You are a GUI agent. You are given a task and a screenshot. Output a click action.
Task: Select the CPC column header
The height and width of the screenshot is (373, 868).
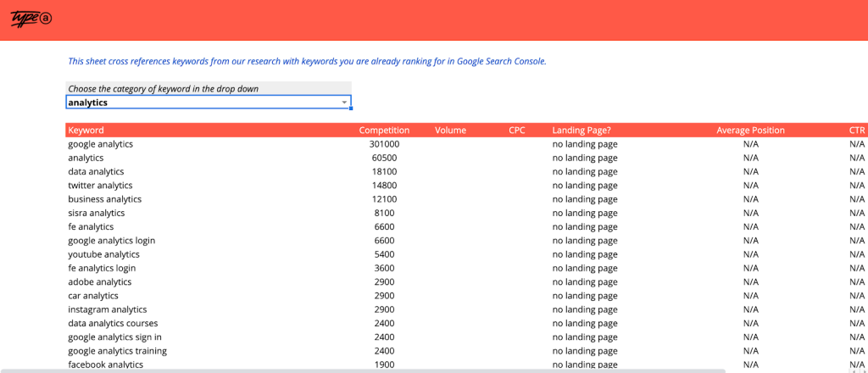[x=517, y=131]
